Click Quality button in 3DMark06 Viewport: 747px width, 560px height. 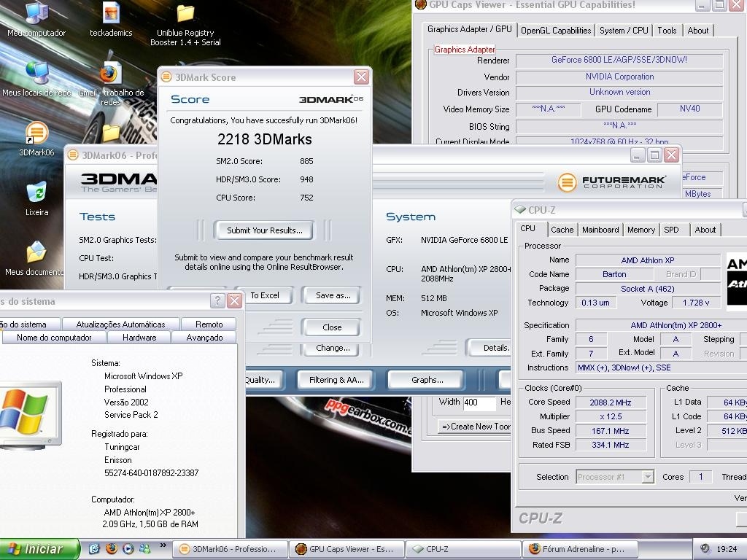pyautogui.click(x=263, y=380)
